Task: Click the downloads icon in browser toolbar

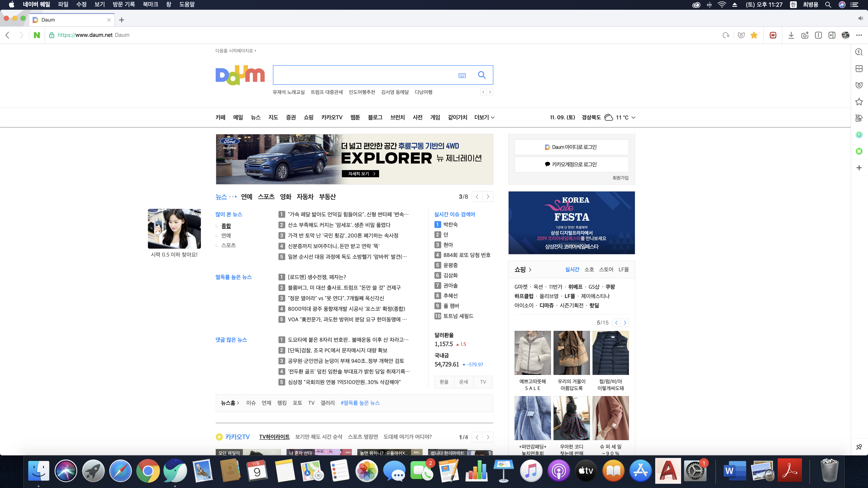Action: pyautogui.click(x=791, y=35)
